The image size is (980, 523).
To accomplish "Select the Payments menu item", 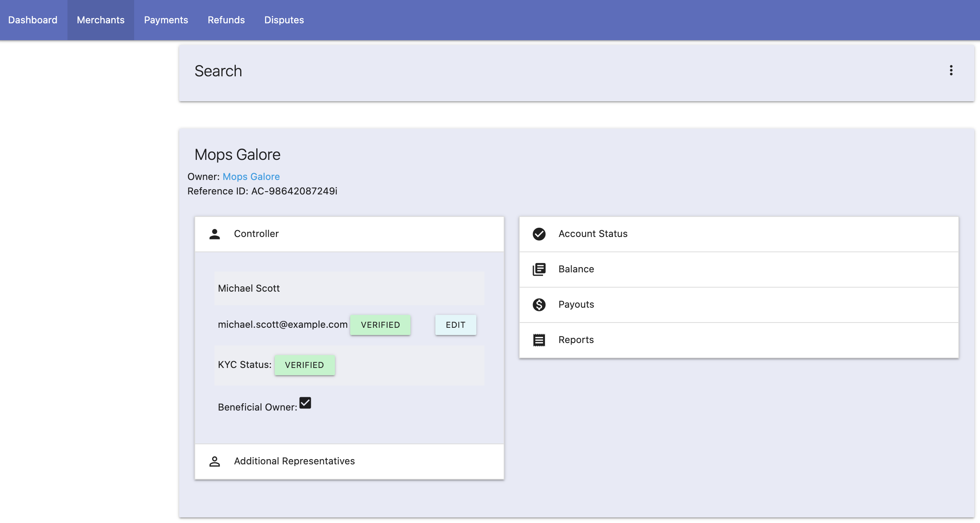I will click(x=166, y=19).
